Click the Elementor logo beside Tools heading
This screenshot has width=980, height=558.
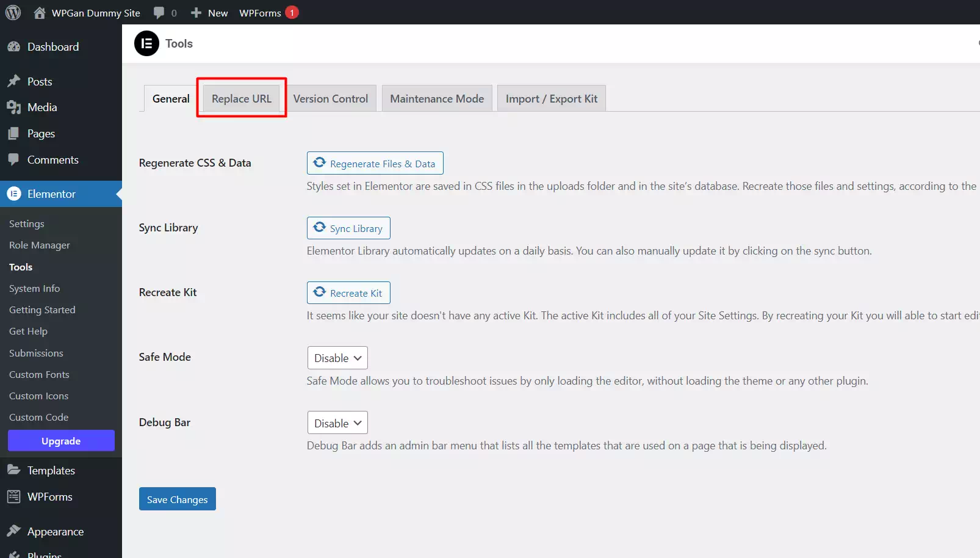click(146, 43)
